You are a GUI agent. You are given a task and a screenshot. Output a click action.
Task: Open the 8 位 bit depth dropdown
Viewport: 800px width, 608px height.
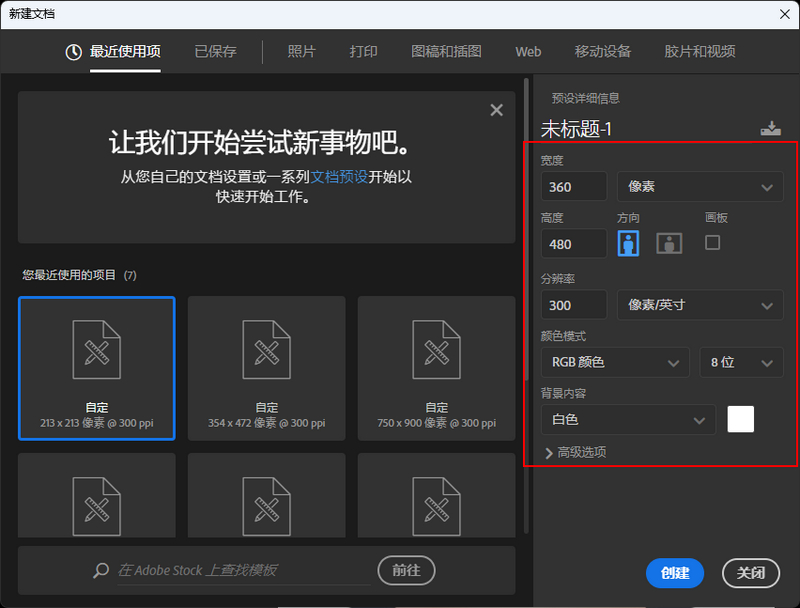click(x=741, y=362)
